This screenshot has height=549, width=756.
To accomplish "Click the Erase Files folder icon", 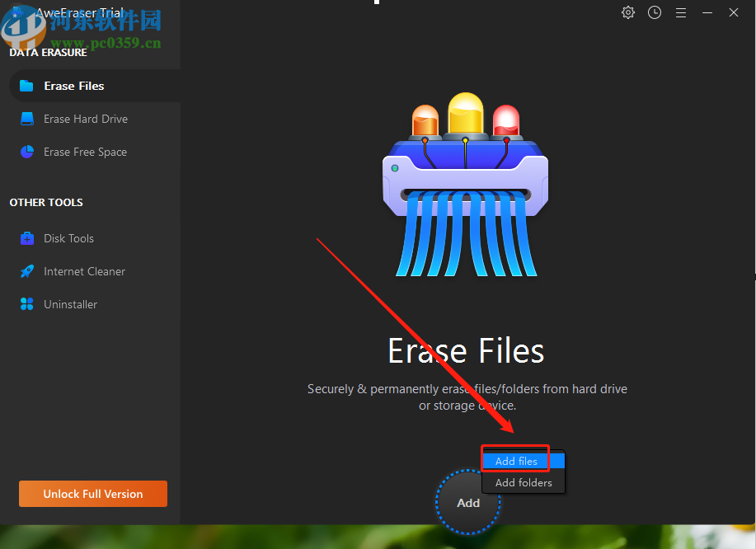I will 26,86.
